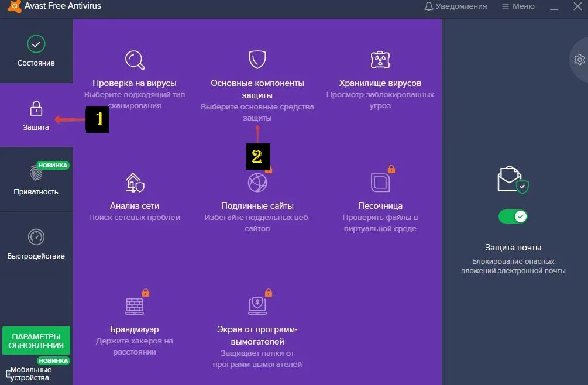Open the Состояние status section

click(36, 51)
